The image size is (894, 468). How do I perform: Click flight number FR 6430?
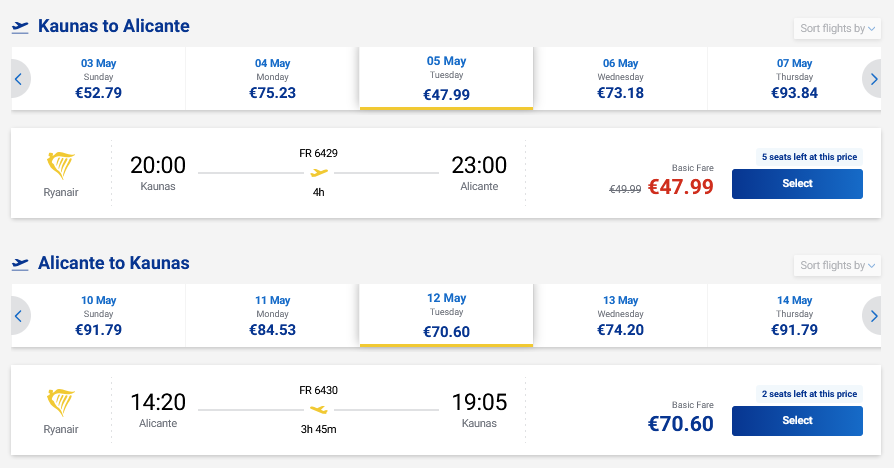click(319, 390)
